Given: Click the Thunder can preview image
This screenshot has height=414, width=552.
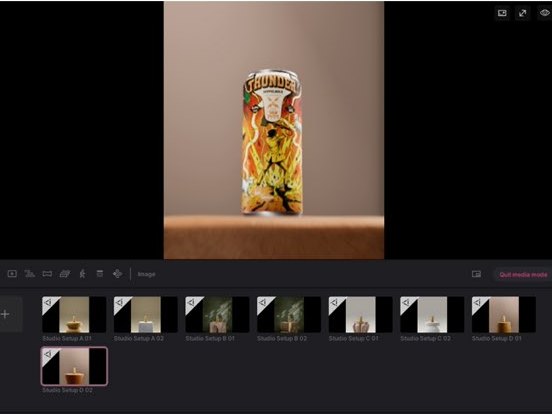Looking at the screenshot, I should (274, 130).
